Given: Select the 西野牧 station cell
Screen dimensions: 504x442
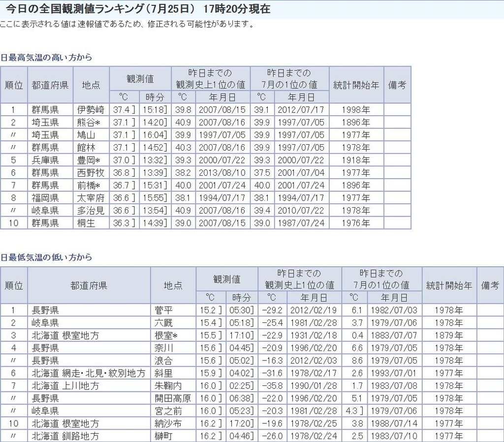Looking at the screenshot, I should 91,172.
